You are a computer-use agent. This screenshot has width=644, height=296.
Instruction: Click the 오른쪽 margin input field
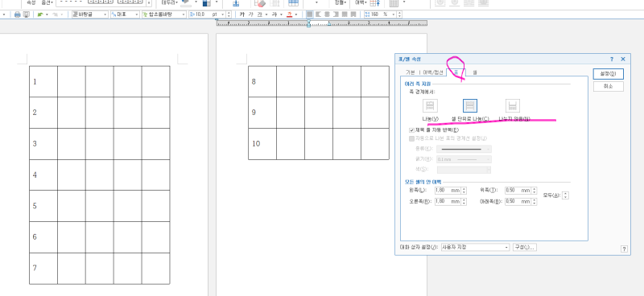(448, 202)
